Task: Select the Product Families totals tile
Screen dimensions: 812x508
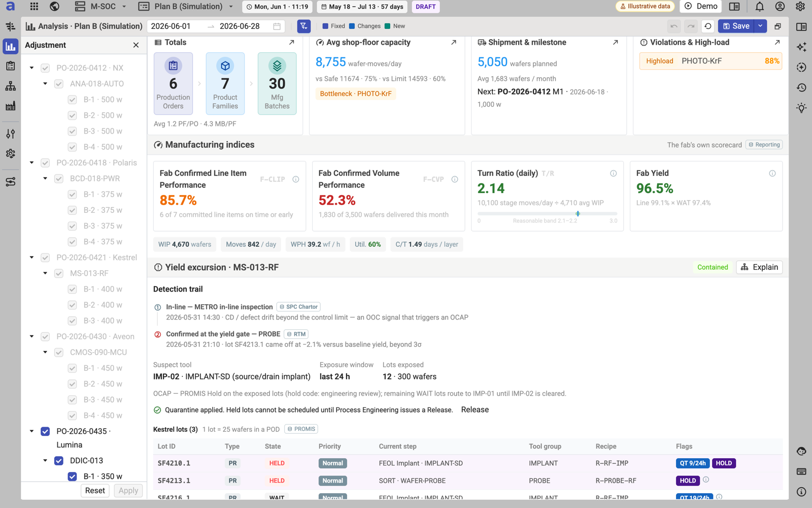Action: point(225,84)
